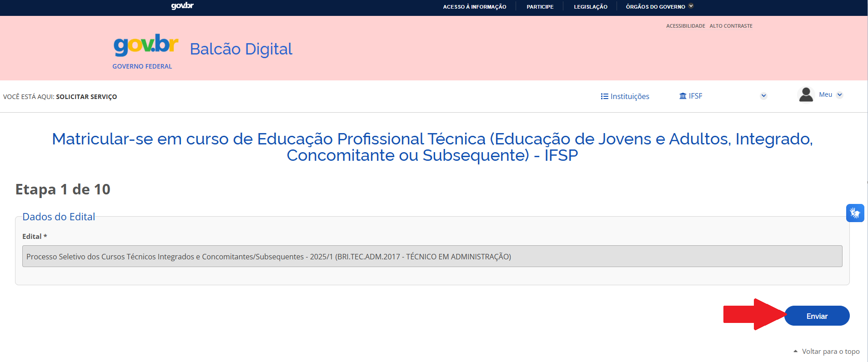
Task: Click the Voltar para o topo link
Action: pos(830,352)
